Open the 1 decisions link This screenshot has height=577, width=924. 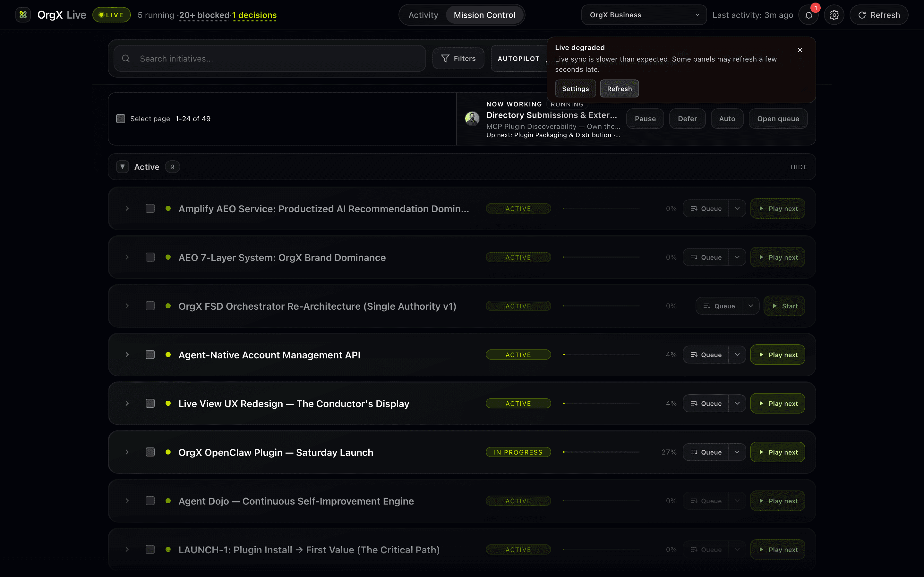tap(254, 15)
